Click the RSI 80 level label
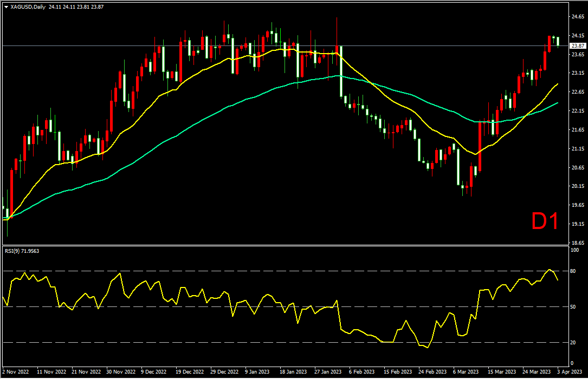The width and height of the screenshot is (588, 379). (573, 271)
